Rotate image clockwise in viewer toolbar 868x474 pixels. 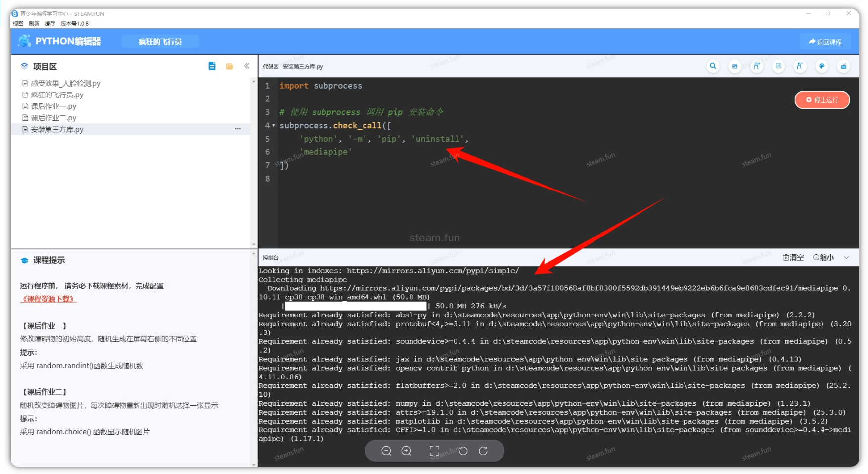pos(483,451)
